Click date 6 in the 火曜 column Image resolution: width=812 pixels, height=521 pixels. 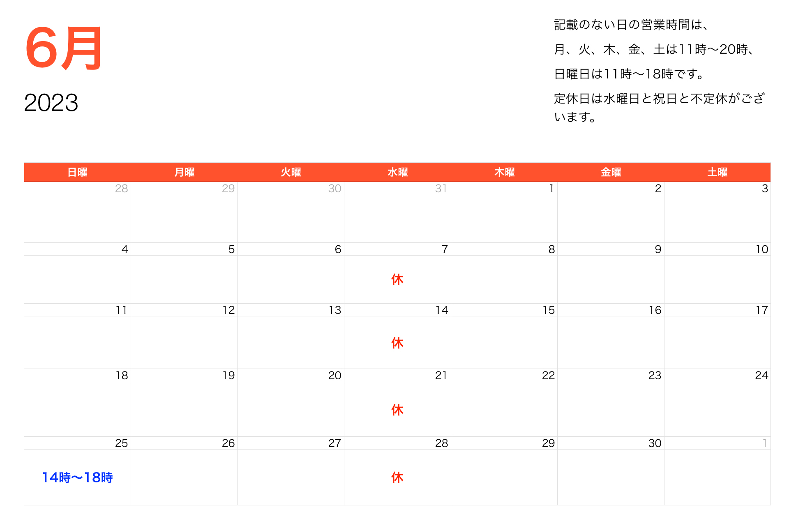coord(338,249)
